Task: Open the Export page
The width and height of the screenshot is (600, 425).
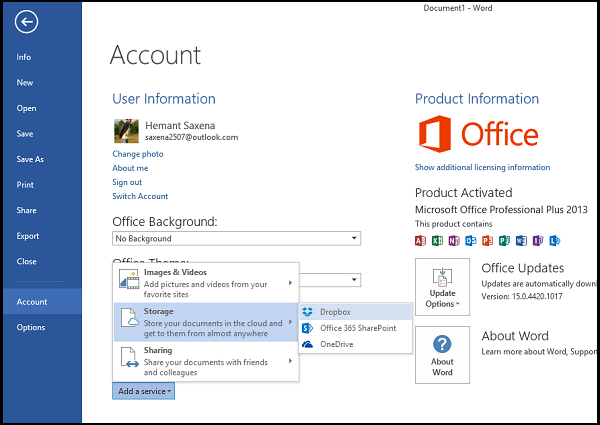Action: (28, 236)
